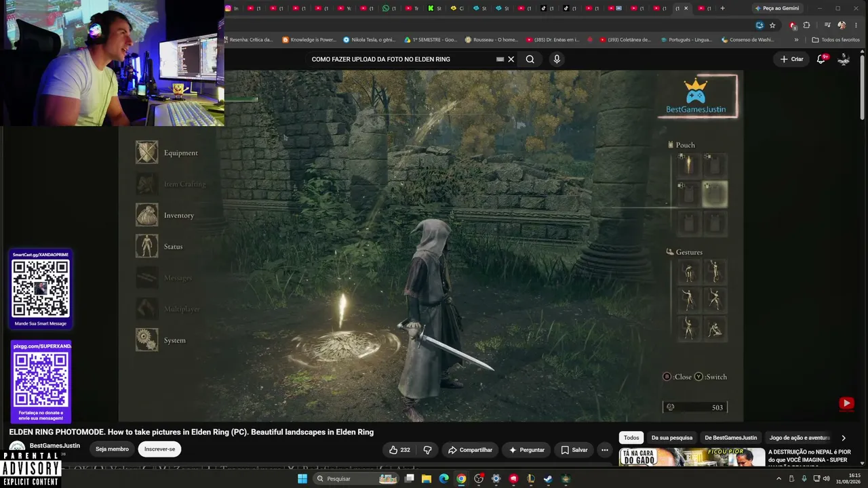868x488 pixels.
Task: Click the Inventory pouch icon in game
Action: 146,215
